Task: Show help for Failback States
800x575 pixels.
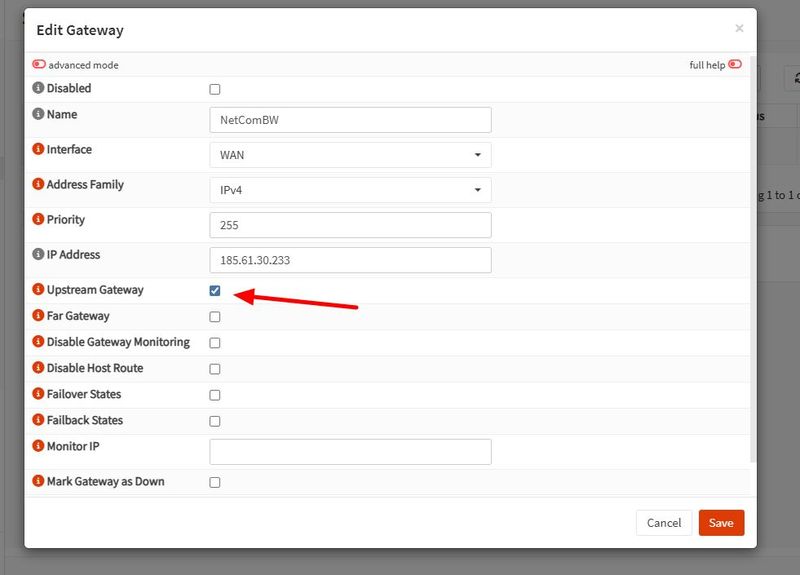Action: pyautogui.click(x=38, y=420)
